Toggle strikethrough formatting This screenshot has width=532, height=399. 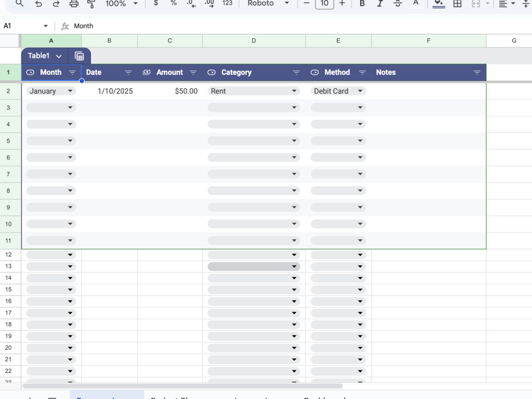point(397,3)
